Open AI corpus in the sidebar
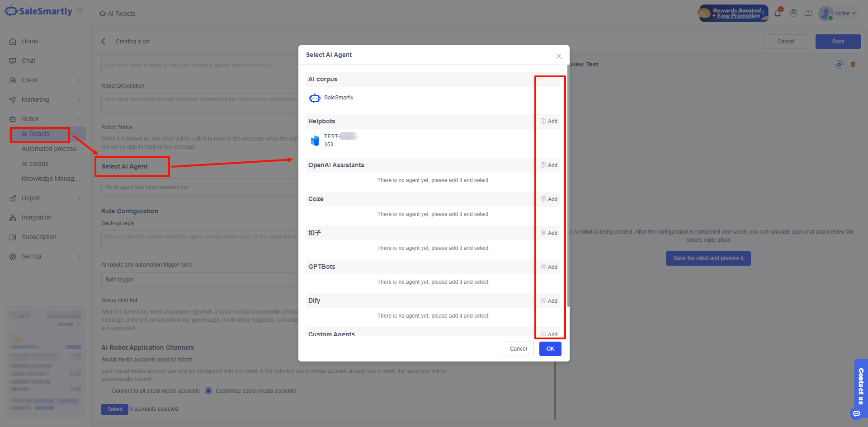The height and width of the screenshot is (427, 868). pyautogui.click(x=35, y=164)
